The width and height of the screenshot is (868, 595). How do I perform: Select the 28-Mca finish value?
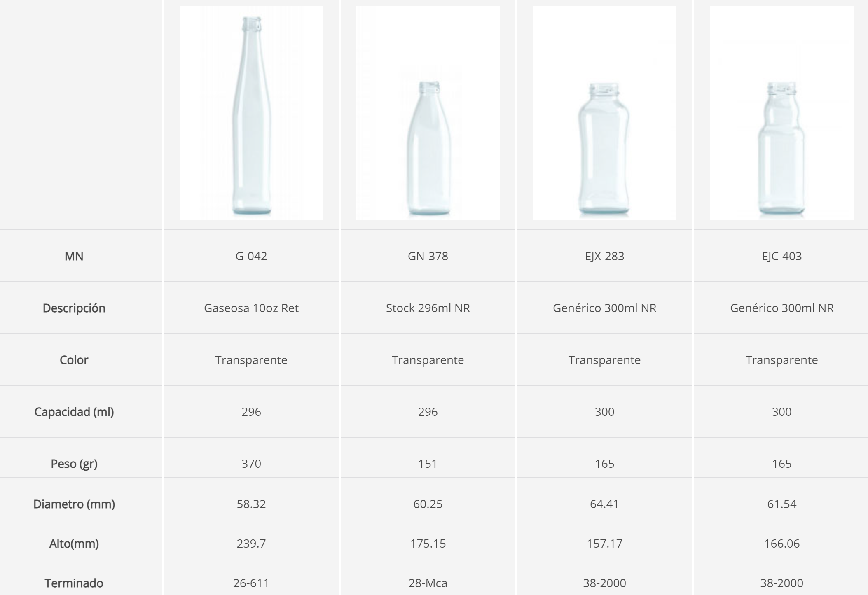pyautogui.click(x=428, y=583)
